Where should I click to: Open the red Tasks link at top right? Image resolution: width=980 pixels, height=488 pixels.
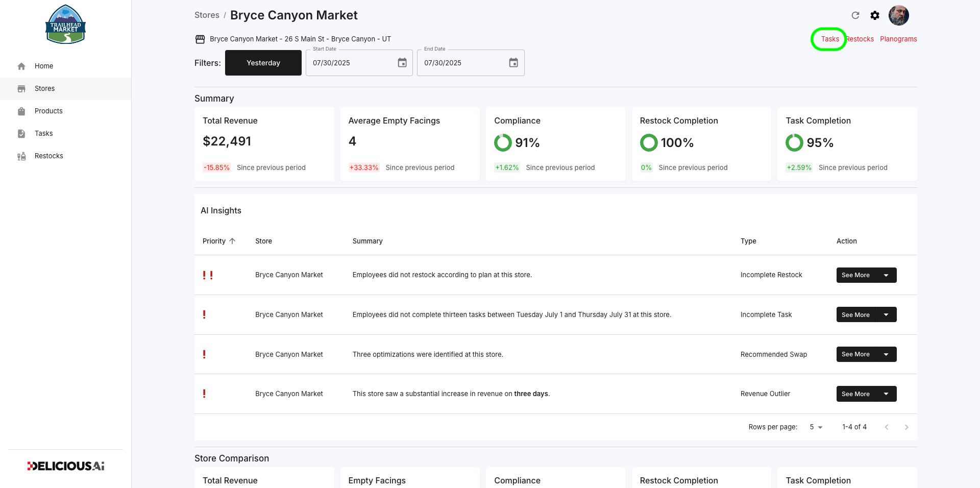pos(830,39)
